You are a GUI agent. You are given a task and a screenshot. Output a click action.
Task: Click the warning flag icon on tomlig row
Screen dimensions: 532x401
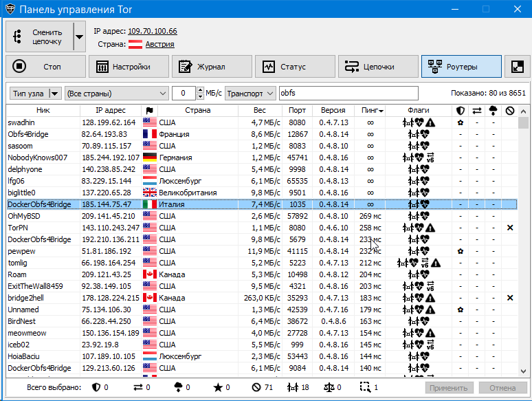click(x=436, y=263)
